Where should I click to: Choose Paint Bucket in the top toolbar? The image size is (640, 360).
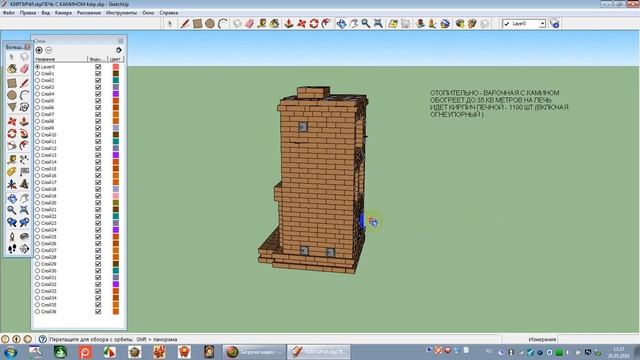274,24
